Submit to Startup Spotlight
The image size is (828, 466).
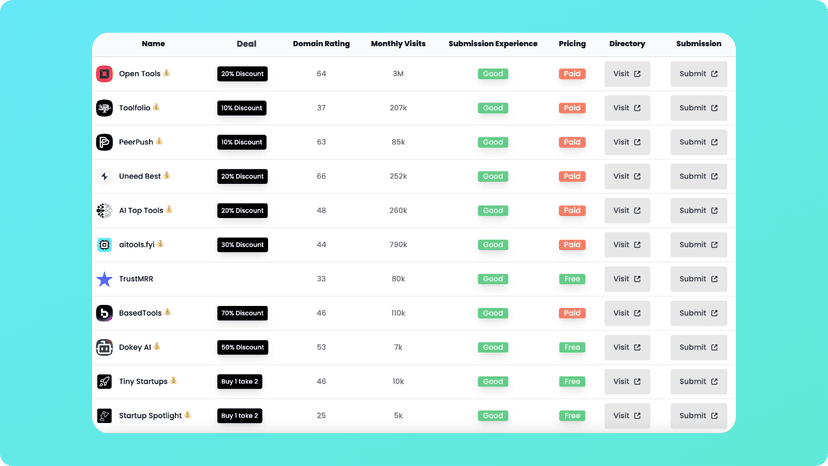coord(699,416)
